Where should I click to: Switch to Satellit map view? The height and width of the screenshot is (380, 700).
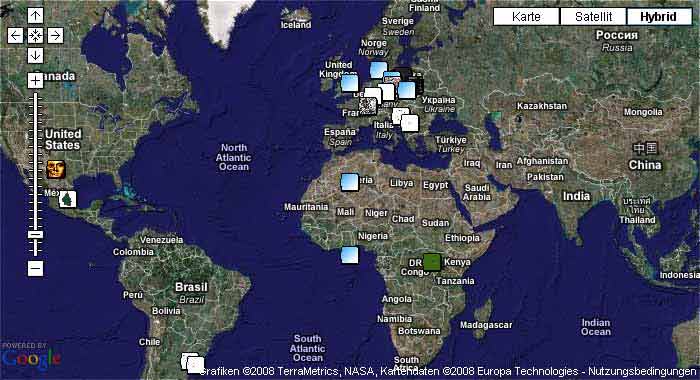(593, 17)
